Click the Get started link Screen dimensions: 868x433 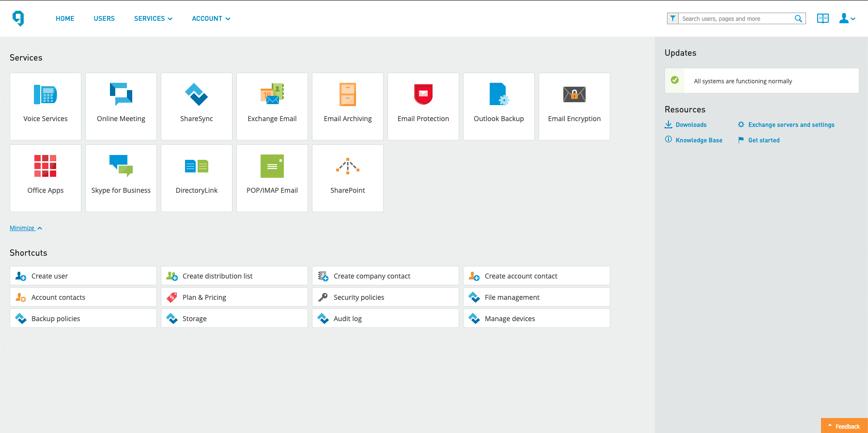759,140
